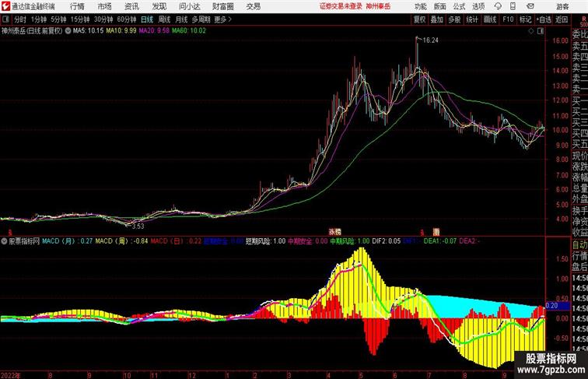Click the 返回 back button
Viewport: 588px width, 379px height.
point(562,19)
